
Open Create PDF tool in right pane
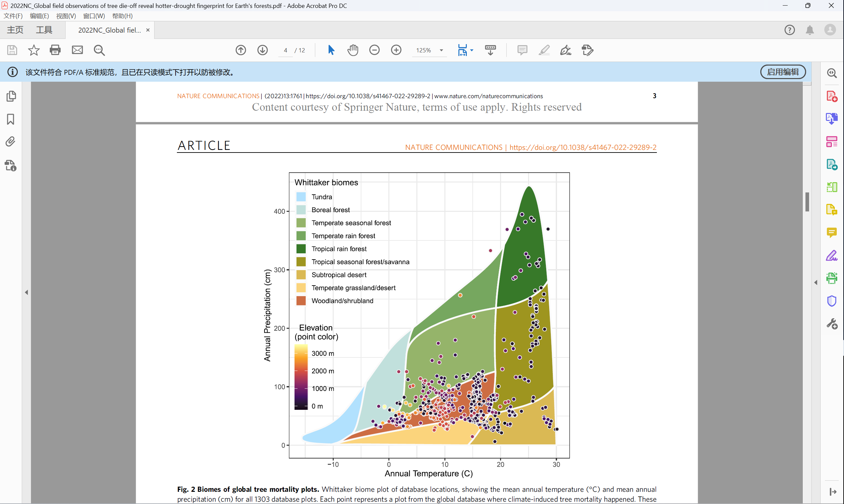pos(832,96)
